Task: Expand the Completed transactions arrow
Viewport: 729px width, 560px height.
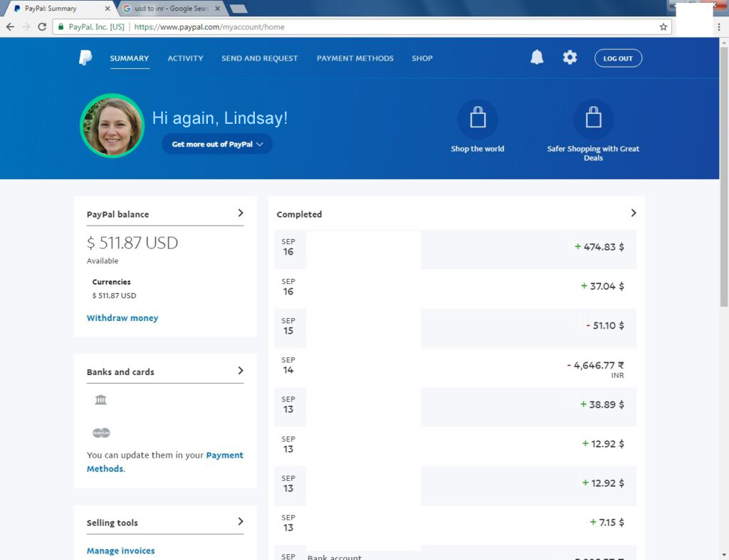Action: pos(633,213)
